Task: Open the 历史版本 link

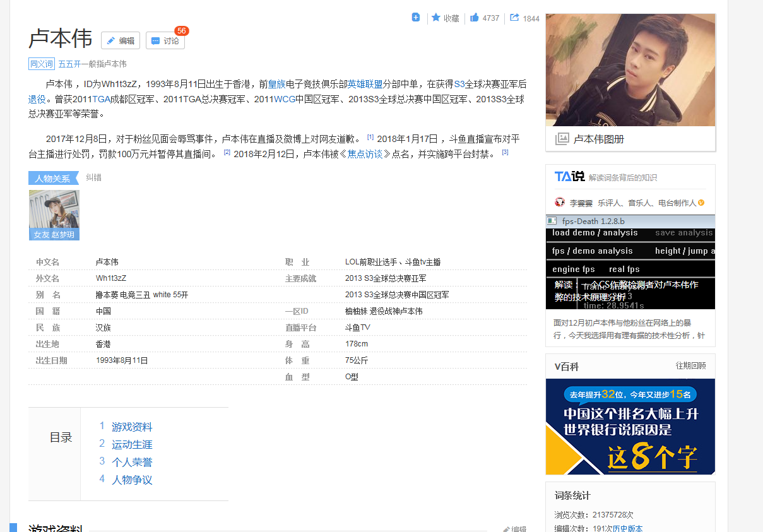Action: (627, 529)
